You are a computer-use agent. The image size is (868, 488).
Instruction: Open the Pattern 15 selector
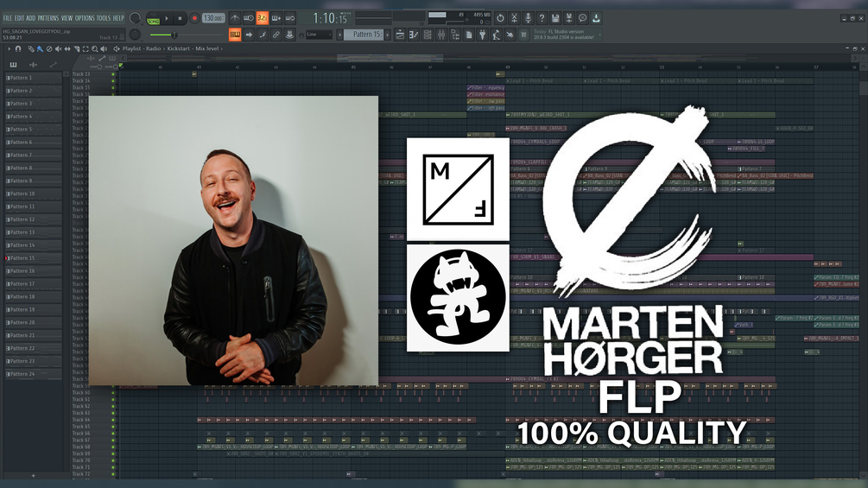[364, 35]
